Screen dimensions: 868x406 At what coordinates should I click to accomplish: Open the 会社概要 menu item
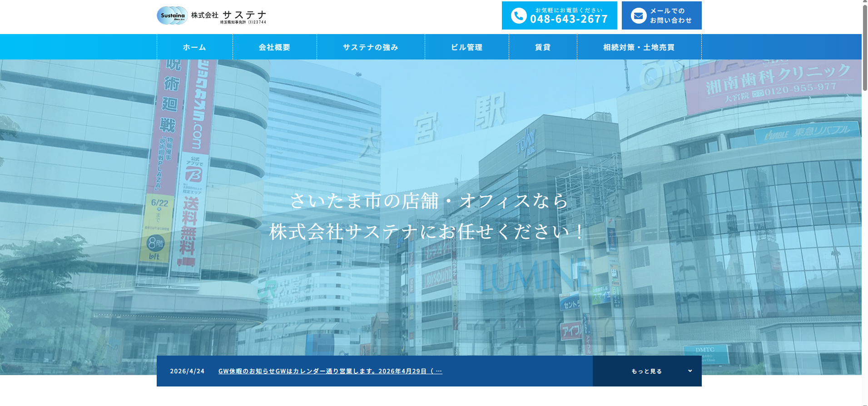pos(275,47)
